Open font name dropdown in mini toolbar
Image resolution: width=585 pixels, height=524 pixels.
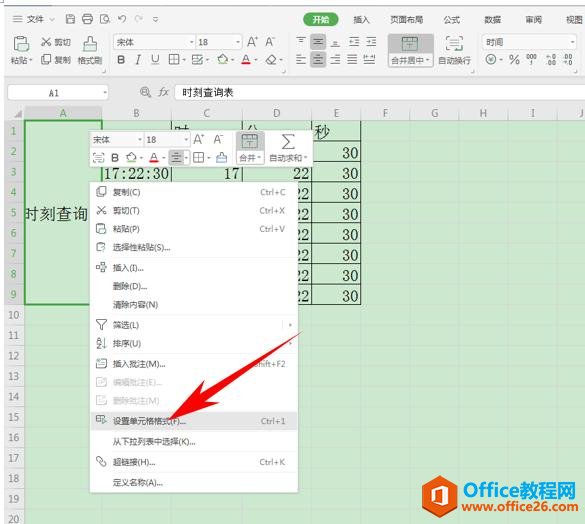(x=140, y=140)
